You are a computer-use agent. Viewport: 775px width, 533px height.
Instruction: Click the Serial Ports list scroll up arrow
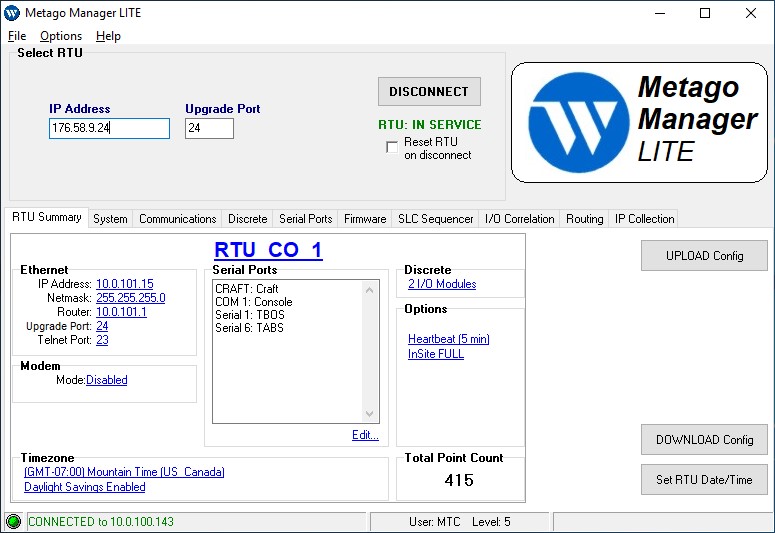pyautogui.click(x=370, y=290)
